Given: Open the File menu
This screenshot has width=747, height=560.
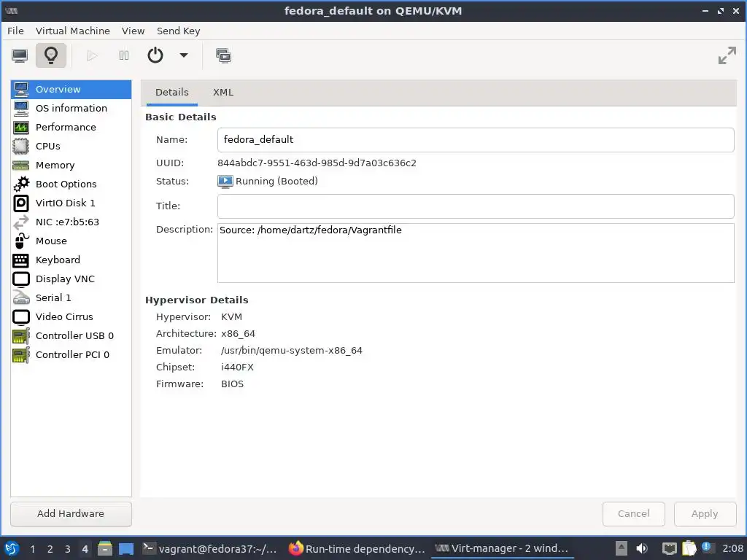Looking at the screenshot, I should (x=16, y=31).
